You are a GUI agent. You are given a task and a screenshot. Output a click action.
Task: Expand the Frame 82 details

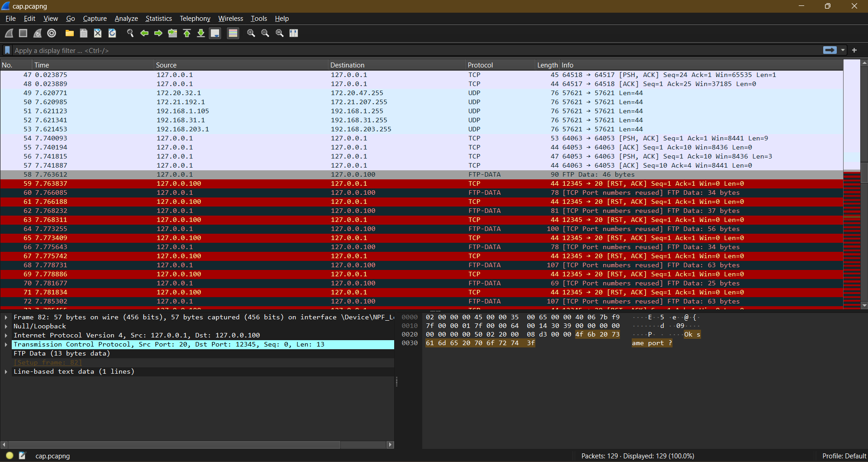[x=6, y=317]
